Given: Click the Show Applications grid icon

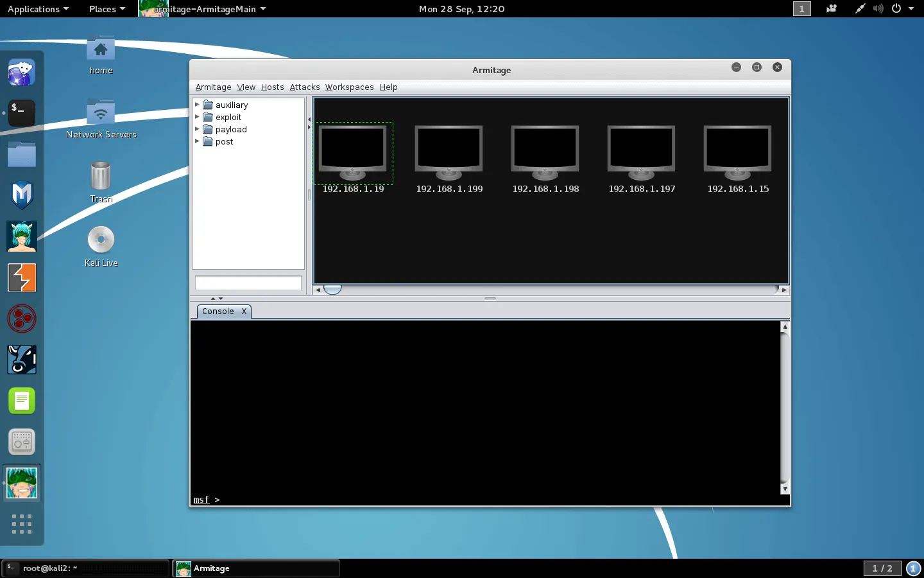Looking at the screenshot, I should (x=21, y=525).
